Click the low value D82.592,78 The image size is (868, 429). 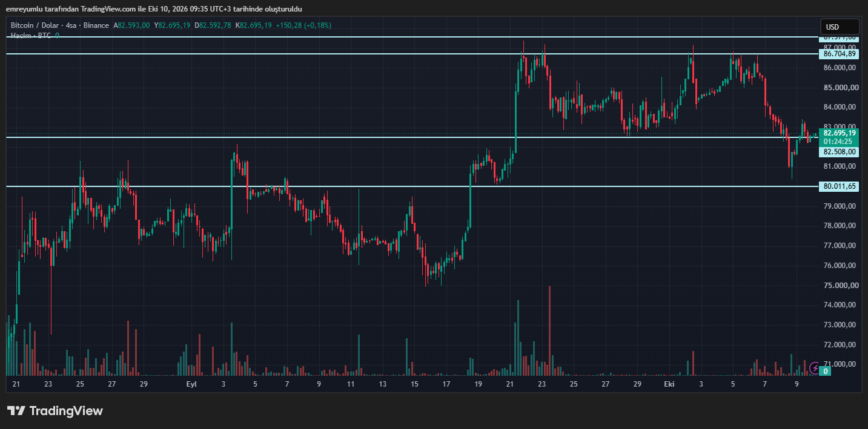[x=213, y=25]
